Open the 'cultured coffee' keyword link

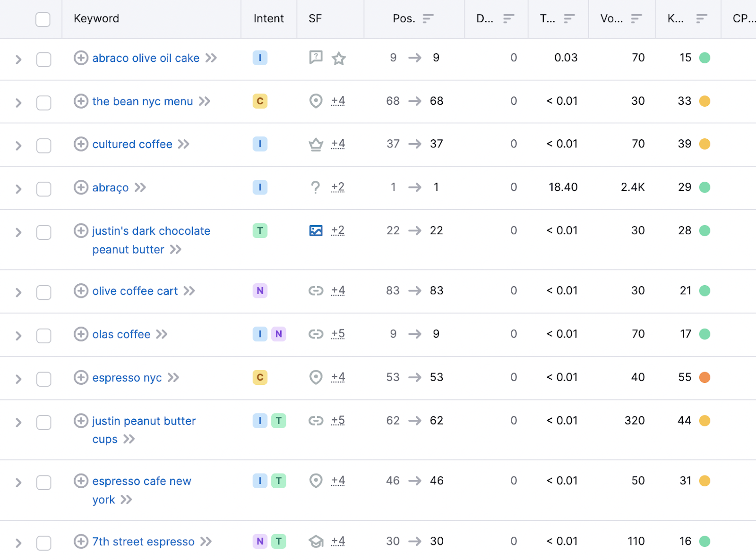pyautogui.click(x=132, y=144)
